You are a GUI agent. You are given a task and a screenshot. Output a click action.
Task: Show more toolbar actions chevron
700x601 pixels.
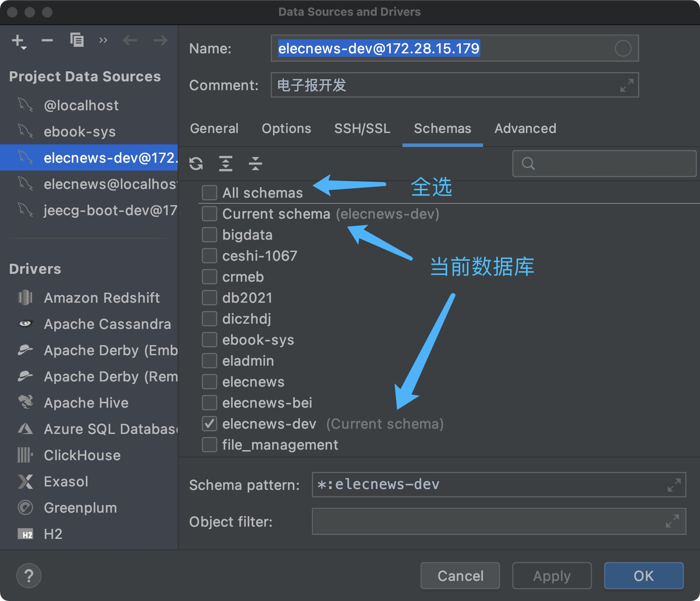103,41
